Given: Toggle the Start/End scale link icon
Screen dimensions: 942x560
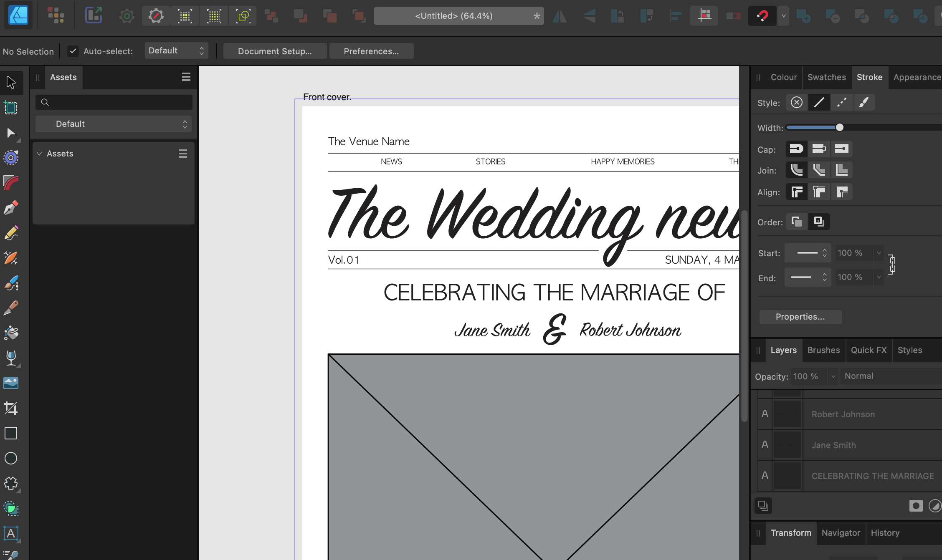Looking at the screenshot, I should (892, 265).
